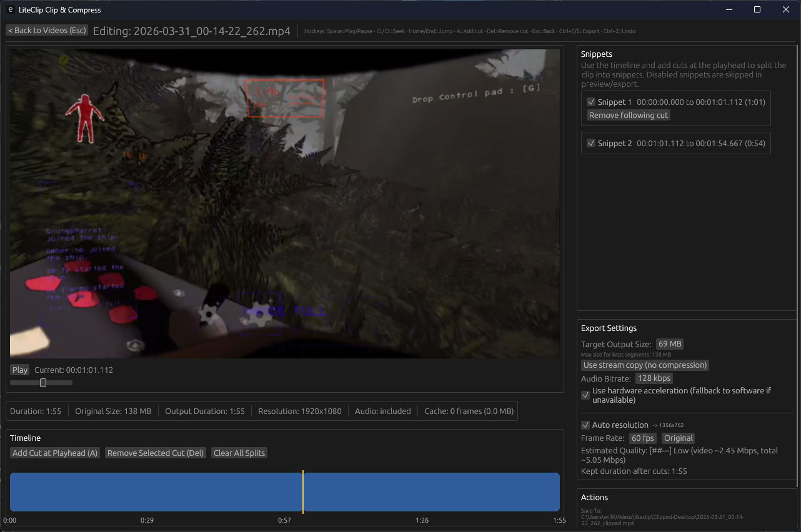Click the second blue timeline segment
The image size is (801, 532).
coord(432,492)
